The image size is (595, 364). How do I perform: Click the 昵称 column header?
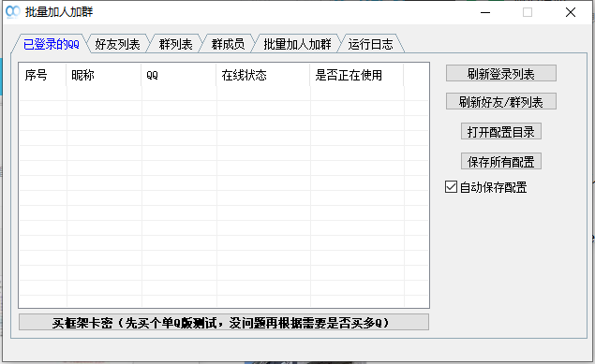(x=104, y=75)
